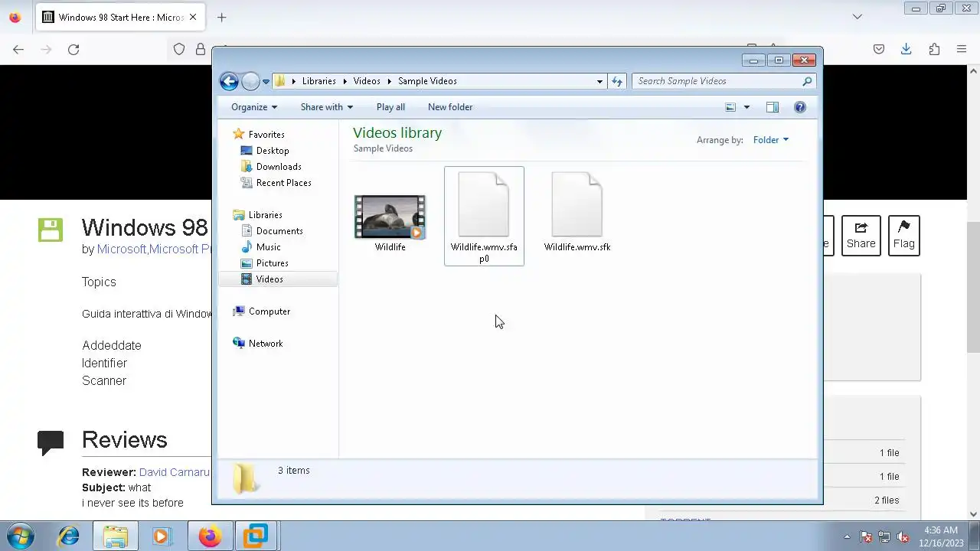The width and height of the screenshot is (980, 551).
Task: Open the Firefox extensions icon
Action: click(x=934, y=49)
